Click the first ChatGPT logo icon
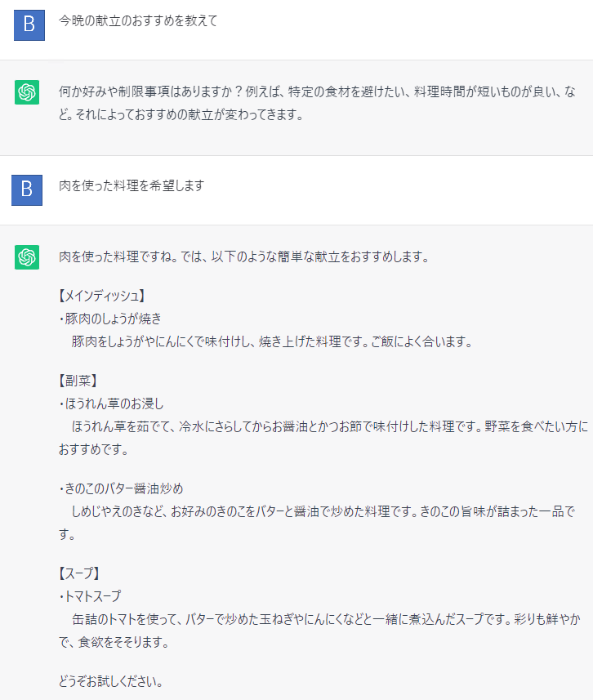The width and height of the screenshot is (593, 700). click(27, 91)
